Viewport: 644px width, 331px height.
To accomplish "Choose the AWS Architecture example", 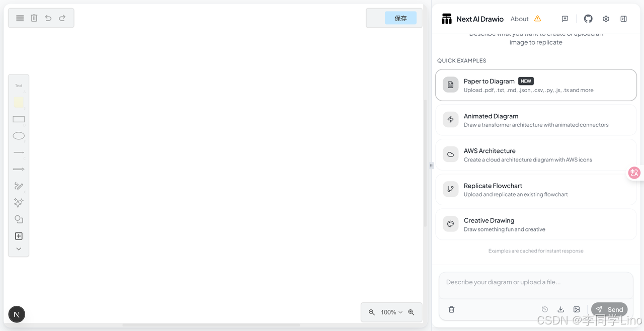I will (536, 154).
